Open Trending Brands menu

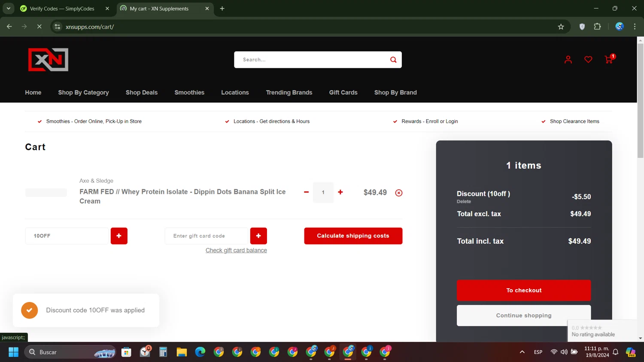[289, 93]
